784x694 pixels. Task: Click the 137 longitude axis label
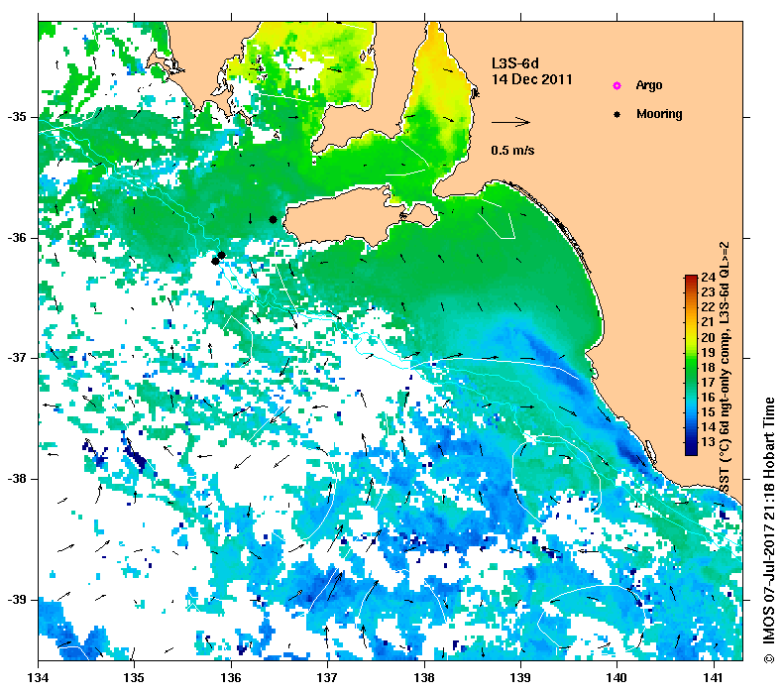tap(327, 678)
